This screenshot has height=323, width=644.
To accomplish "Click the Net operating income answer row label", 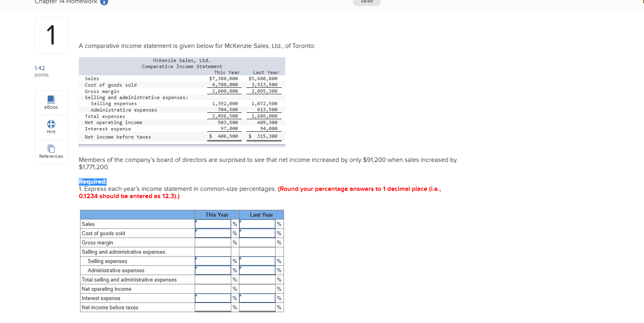I will [x=107, y=289].
